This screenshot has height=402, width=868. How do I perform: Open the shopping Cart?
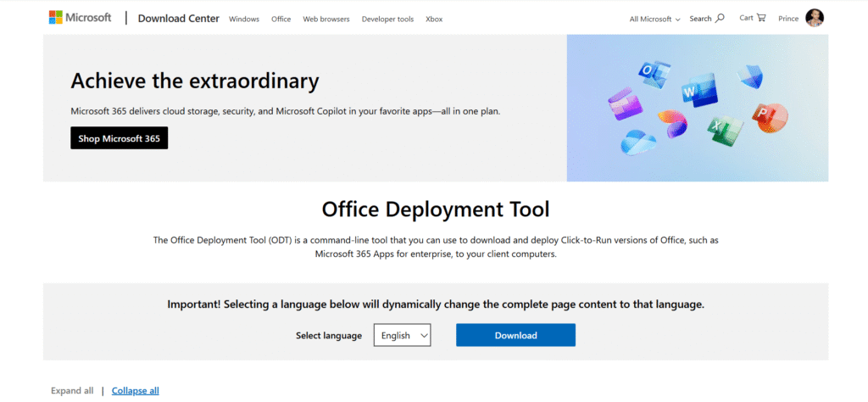(x=753, y=18)
